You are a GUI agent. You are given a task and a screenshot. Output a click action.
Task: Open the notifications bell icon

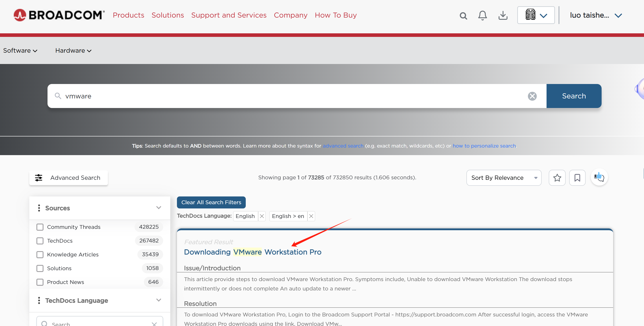click(482, 16)
